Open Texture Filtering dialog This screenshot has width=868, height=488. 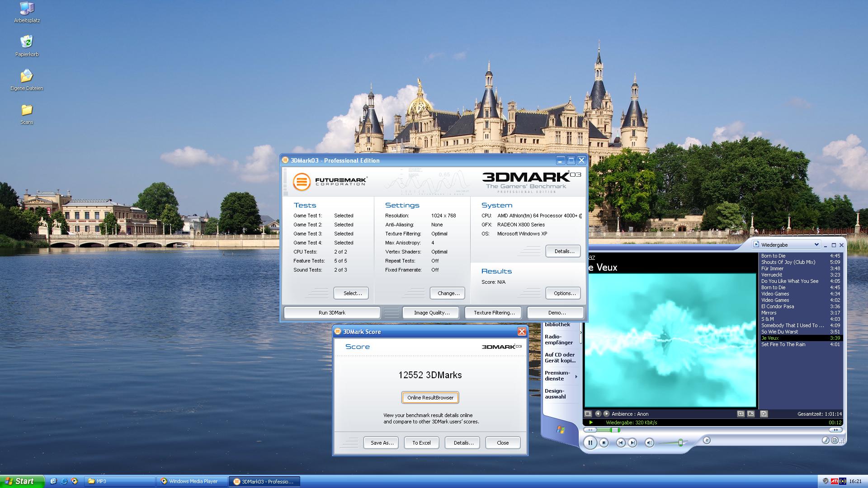point(494,313)
